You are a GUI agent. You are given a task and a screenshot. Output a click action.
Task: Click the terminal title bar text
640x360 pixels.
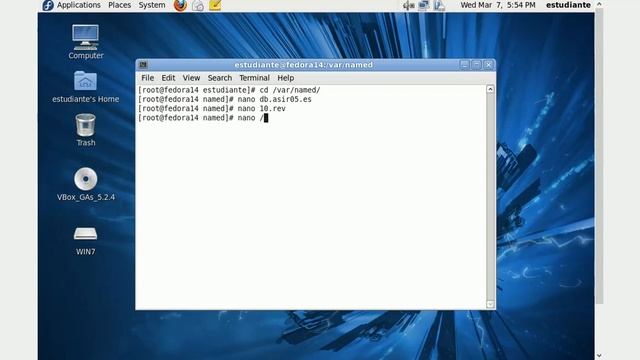(x=303, y=65)
